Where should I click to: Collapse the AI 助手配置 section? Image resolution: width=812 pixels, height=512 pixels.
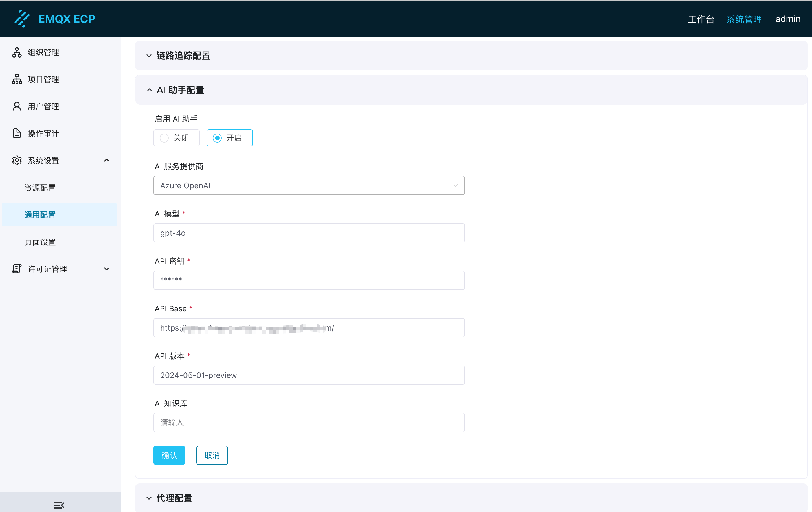149,90
